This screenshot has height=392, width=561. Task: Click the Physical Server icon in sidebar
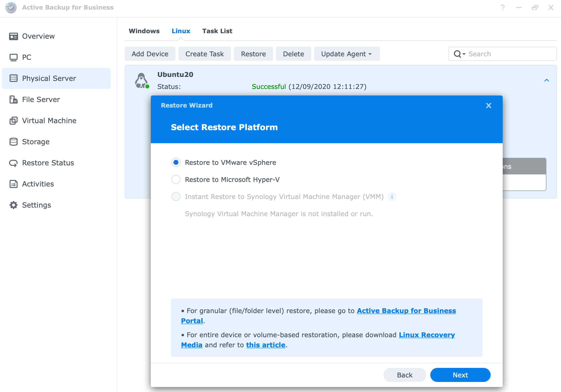pyautogui.click(x=14, y=78)
